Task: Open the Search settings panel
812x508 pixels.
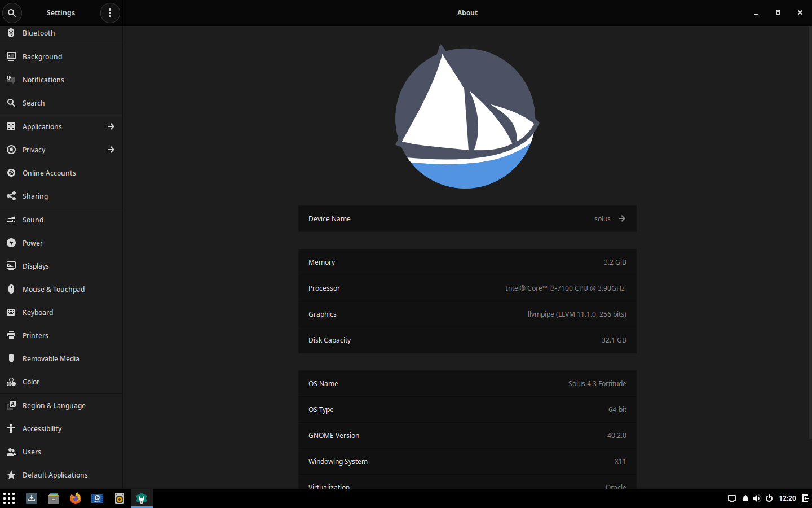Action: [61, 103]
